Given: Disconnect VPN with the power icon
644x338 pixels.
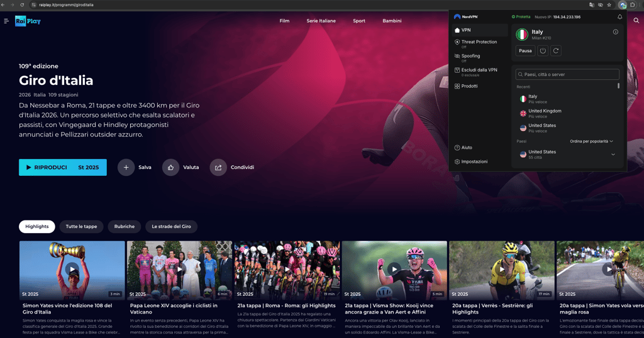Looking at the screenshot, I should 543,51.
